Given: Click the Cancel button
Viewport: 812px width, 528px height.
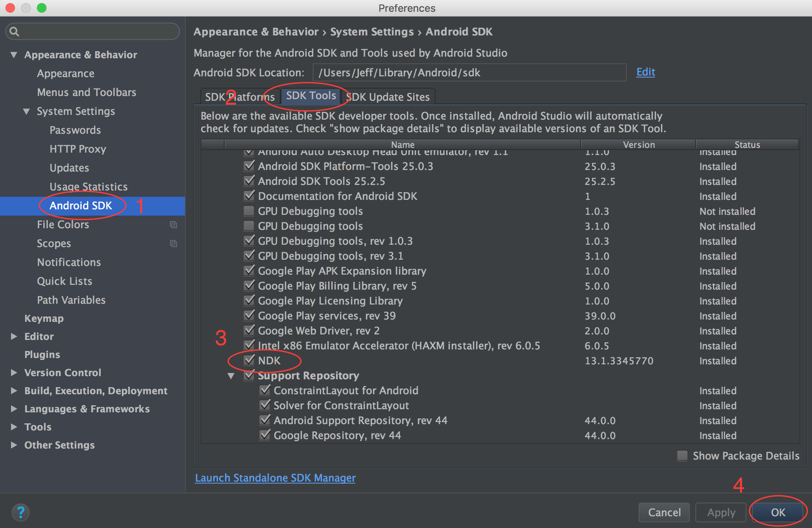Looking at the screenshot, I should [x=664, y=512].
